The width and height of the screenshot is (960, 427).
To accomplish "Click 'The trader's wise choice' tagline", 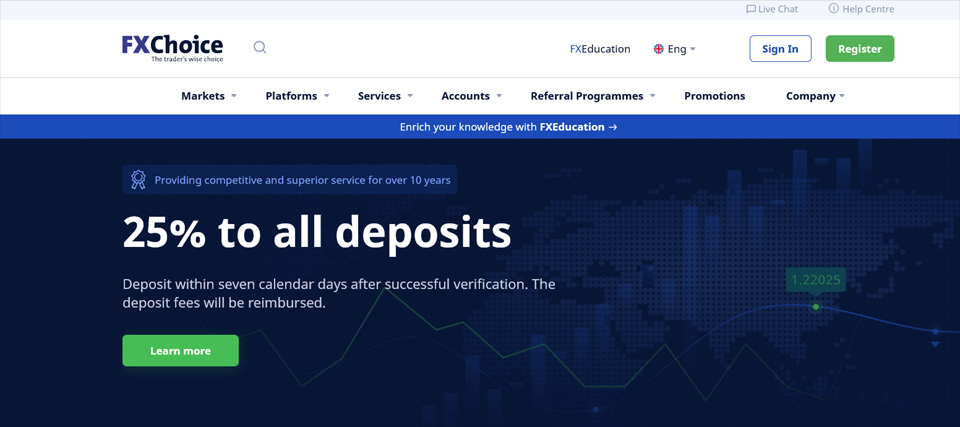I will point(187,59).
